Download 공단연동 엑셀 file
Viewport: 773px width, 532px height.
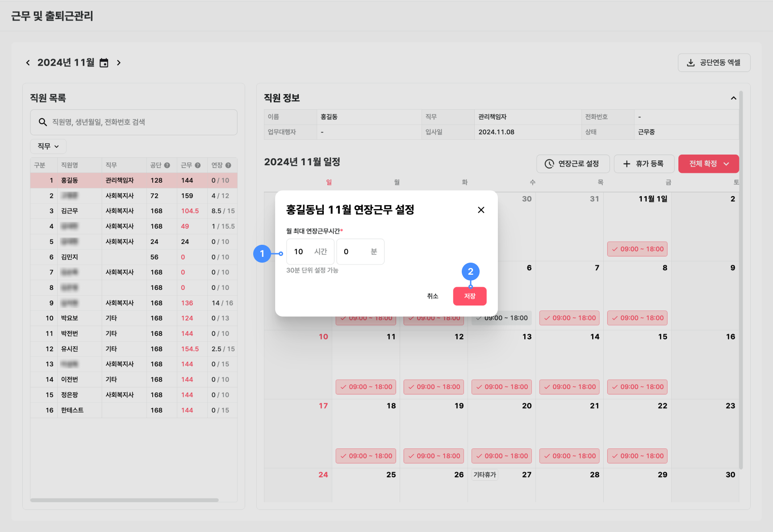[x=714, y=63]
